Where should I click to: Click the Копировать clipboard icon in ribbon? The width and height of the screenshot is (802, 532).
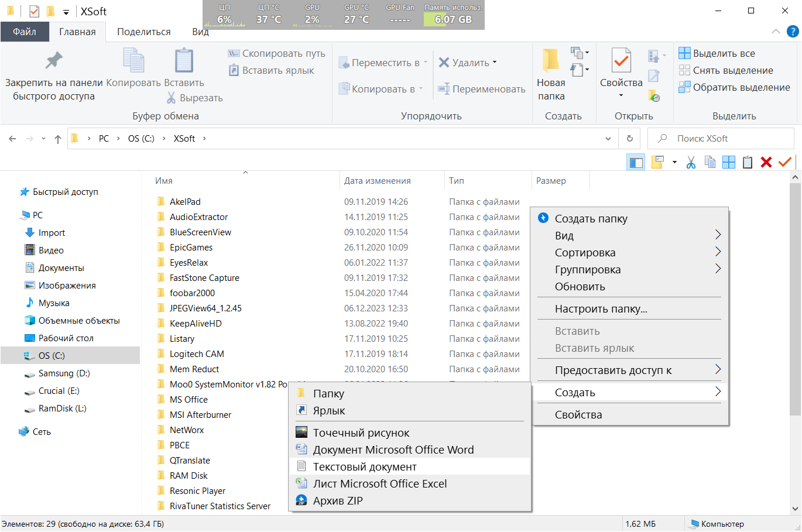click(133, 60)
